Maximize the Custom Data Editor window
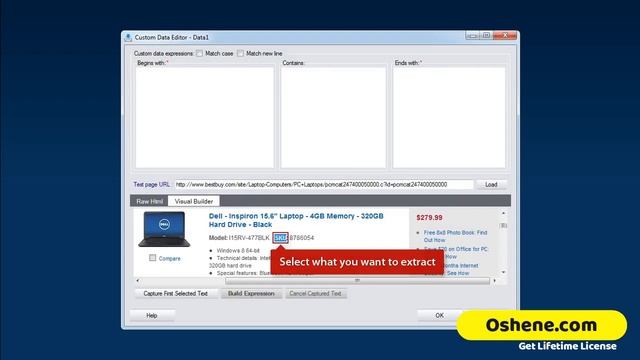The height and width of the screenshot is (360, 640). [x=487, y=36]
